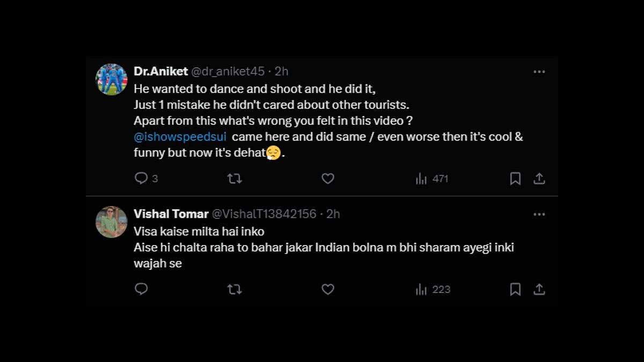View analytics showing 471 views
Viewport: 644px width, 362px height.
(x=432, y=179)
